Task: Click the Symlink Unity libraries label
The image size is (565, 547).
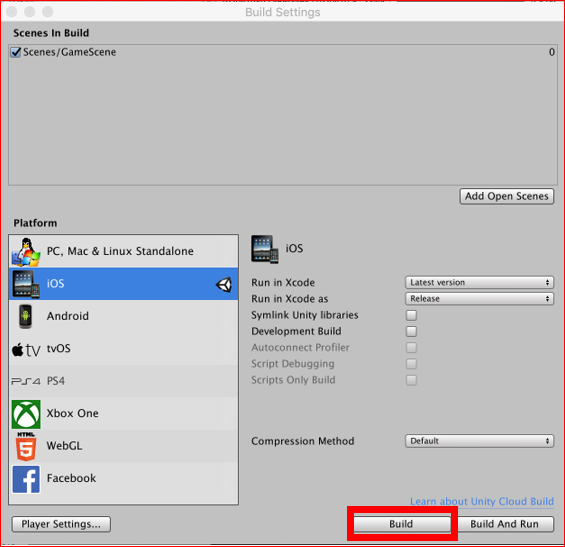Action: pyautogui.click(x=305, y=315)
